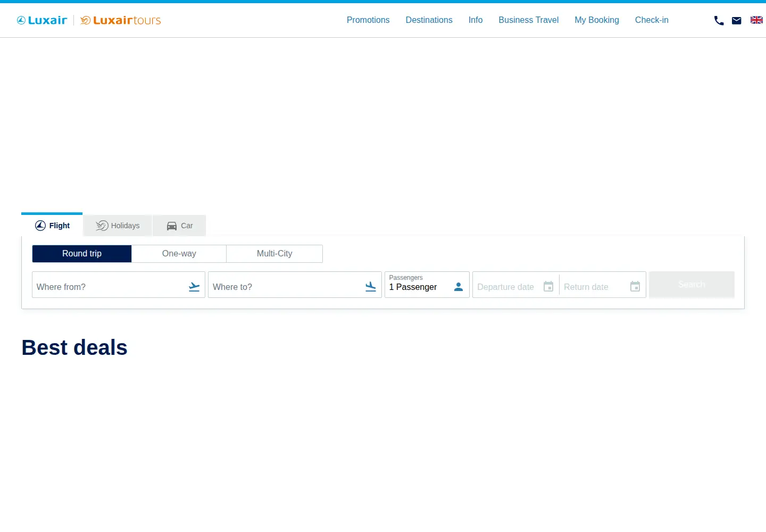
Task: Click the landing plane icon in Where to
Action: pos(371,287)
